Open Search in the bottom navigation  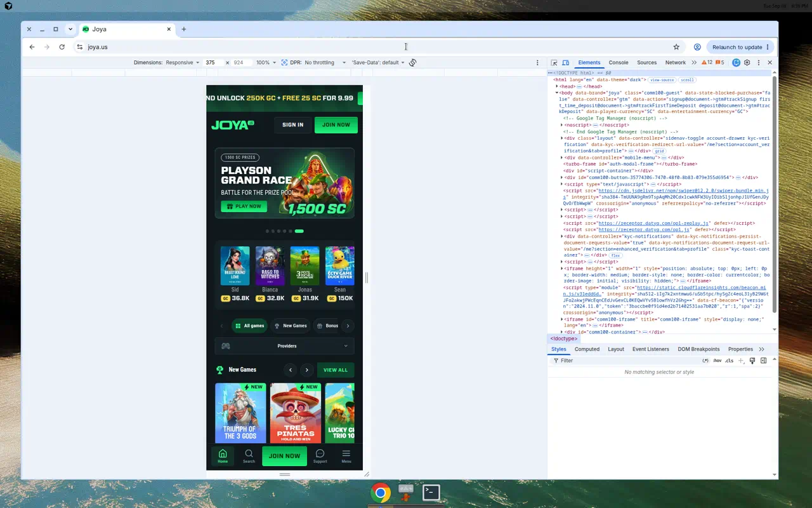pos(249,456)
